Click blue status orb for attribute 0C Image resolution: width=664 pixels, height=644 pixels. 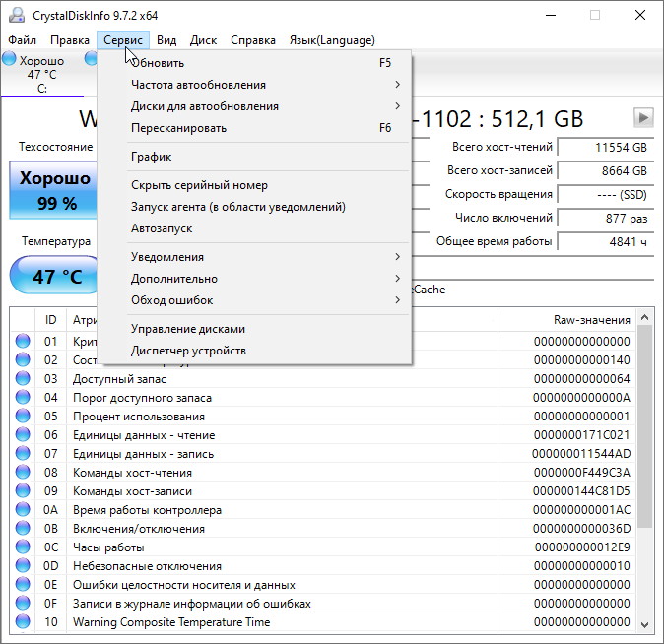pos(23,547)
